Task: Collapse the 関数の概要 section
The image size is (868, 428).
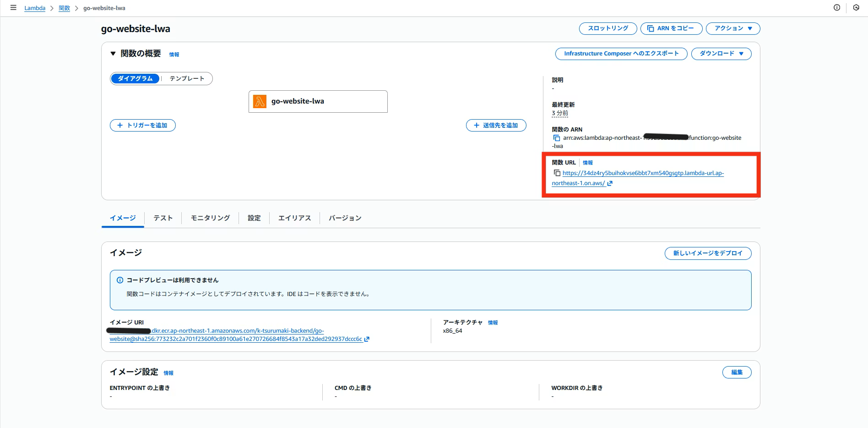Action: coord(113,54)
